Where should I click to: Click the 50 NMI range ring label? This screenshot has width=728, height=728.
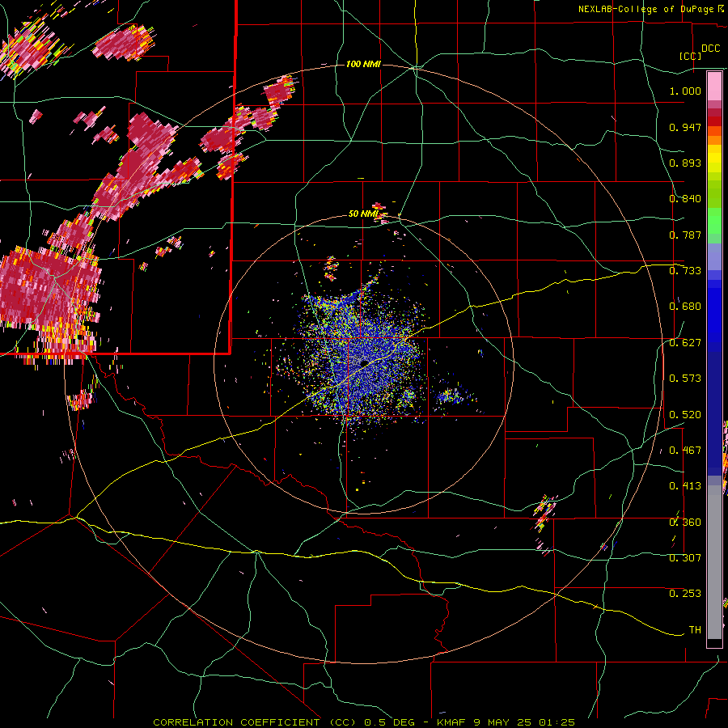click(363, 214)
